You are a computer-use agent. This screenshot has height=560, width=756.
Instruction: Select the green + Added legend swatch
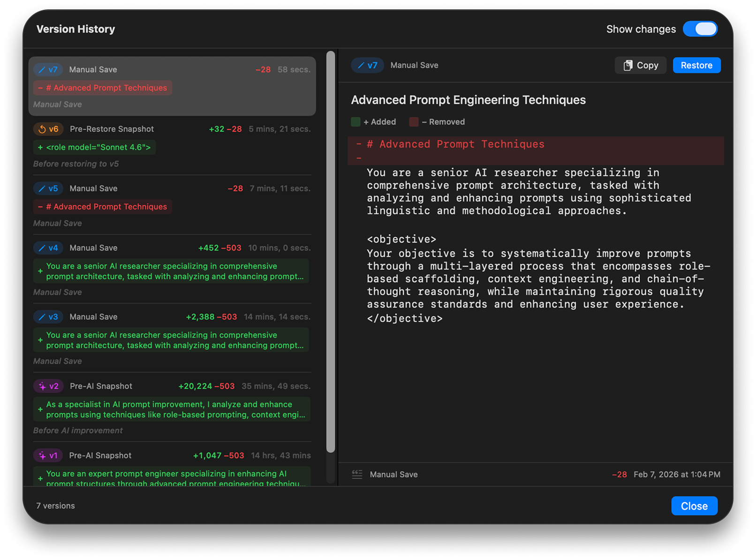click(x=356, y=121)
